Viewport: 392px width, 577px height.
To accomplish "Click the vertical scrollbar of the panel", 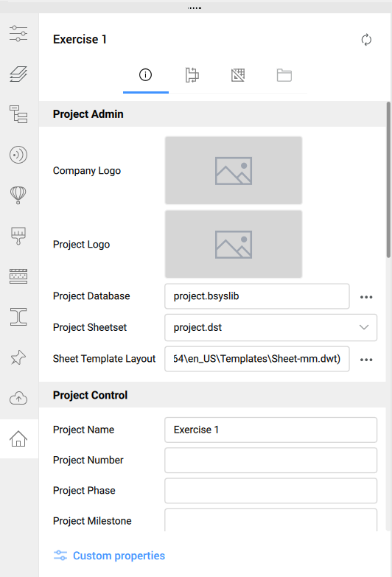I will [388, 181].
